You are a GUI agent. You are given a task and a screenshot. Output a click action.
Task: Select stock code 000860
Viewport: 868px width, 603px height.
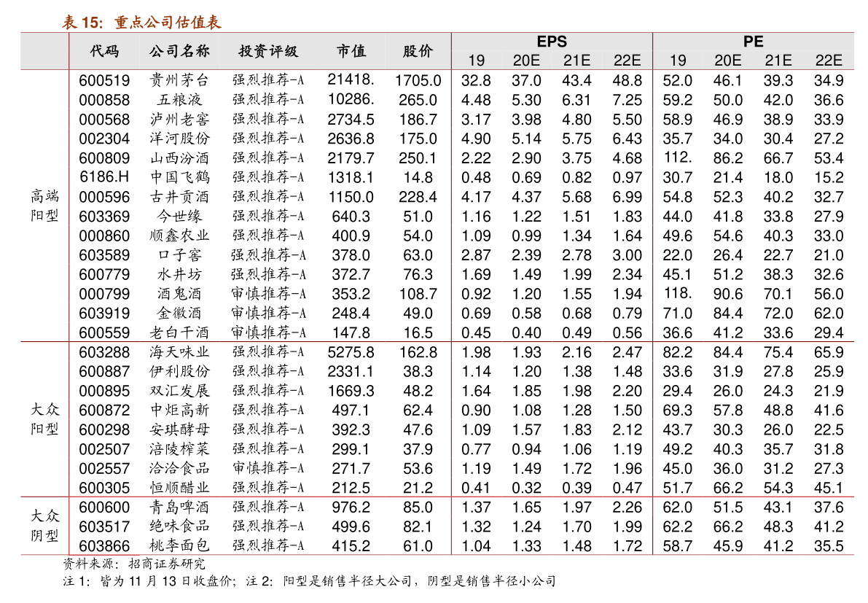coord(105,236)
